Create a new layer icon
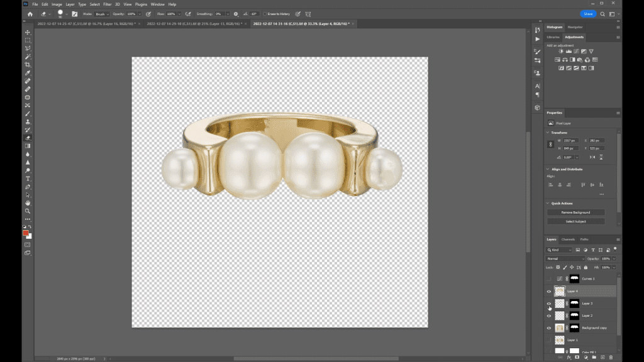Image resolution: width=644 pixels, height=362 pixels. point(602,358)
